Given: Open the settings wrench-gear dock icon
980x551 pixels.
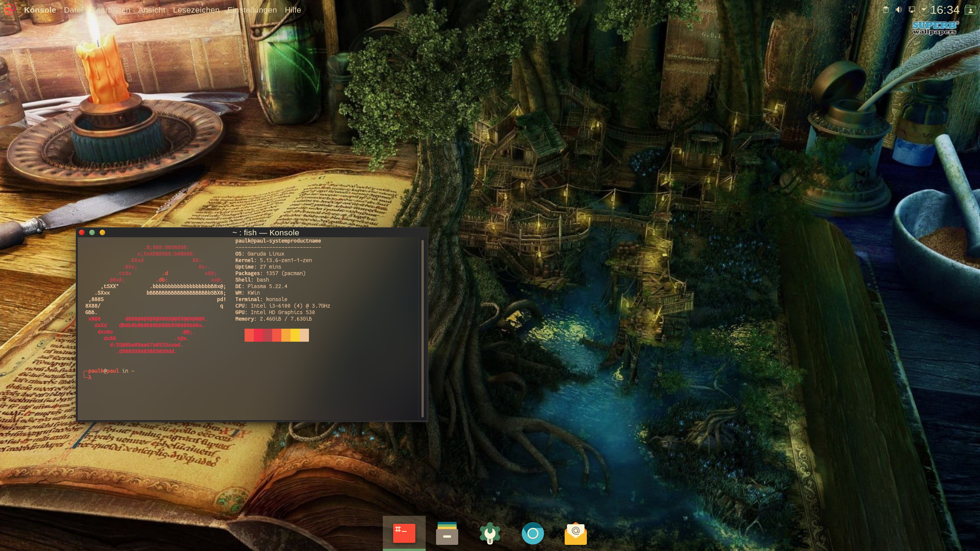Looking at the screenshot, I should (490, 533).
